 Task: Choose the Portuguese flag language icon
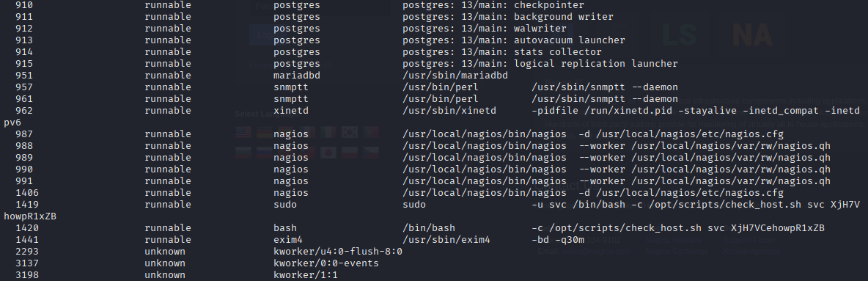coord(371,132)
